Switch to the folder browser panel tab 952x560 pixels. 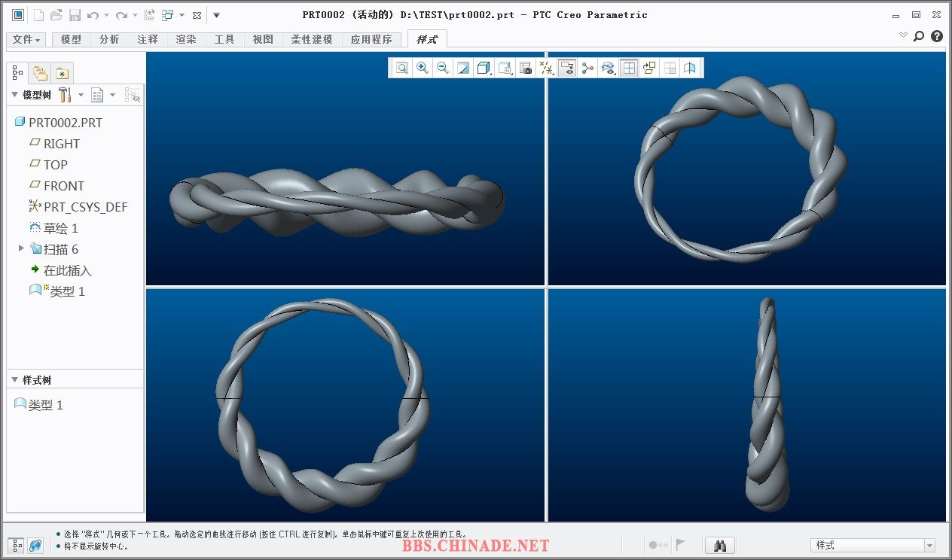[x=40, y=73]
